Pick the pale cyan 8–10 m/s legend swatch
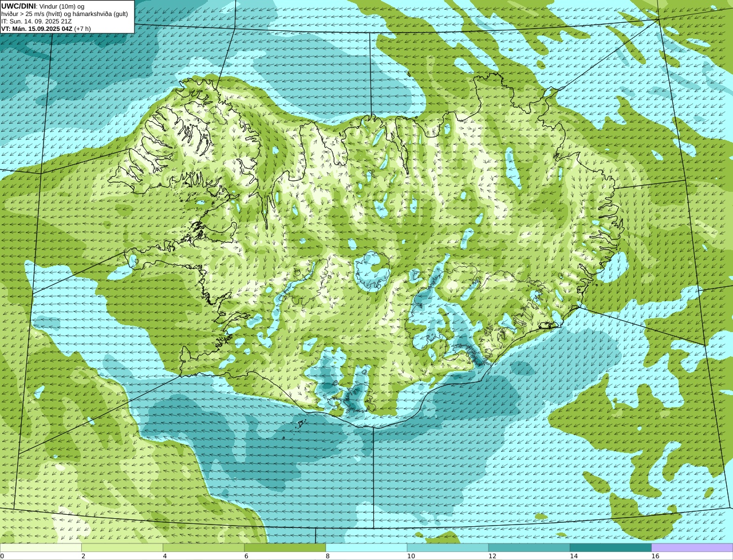This screenshot has width=733, height=560. point(366,548)
